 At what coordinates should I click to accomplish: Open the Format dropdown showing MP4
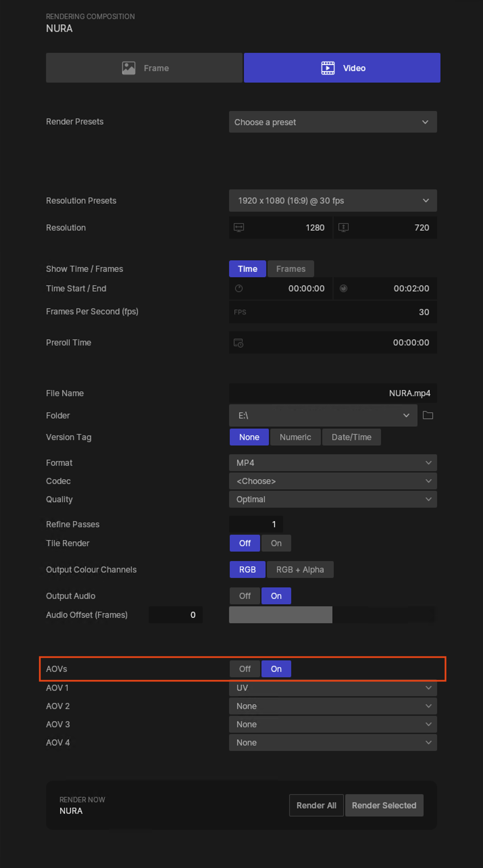click(x=333, y=463)
